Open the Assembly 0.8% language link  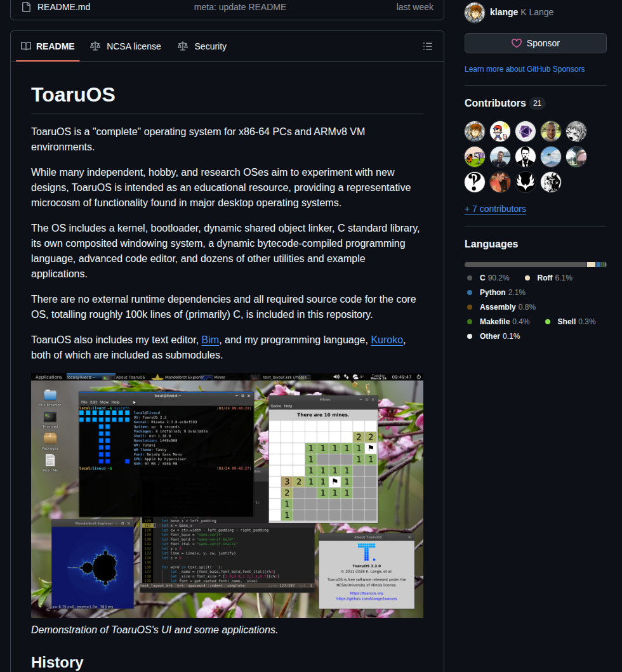click(x=501, y=307)
